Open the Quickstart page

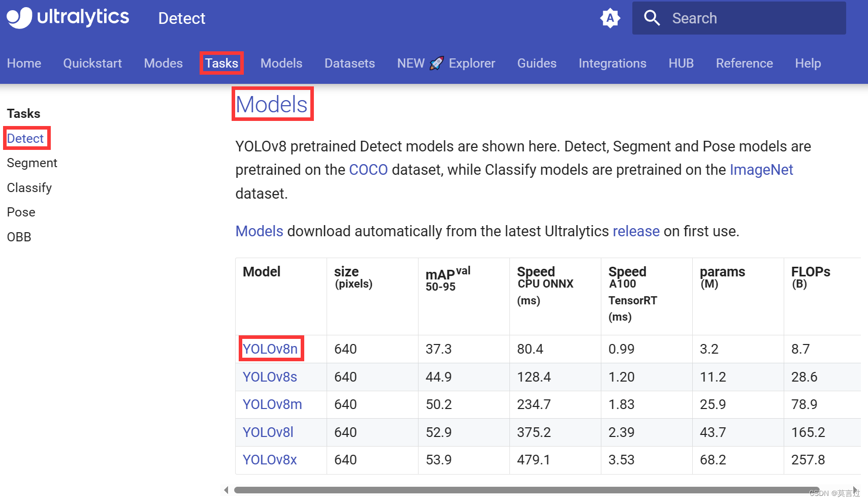[x=92, y=63]
